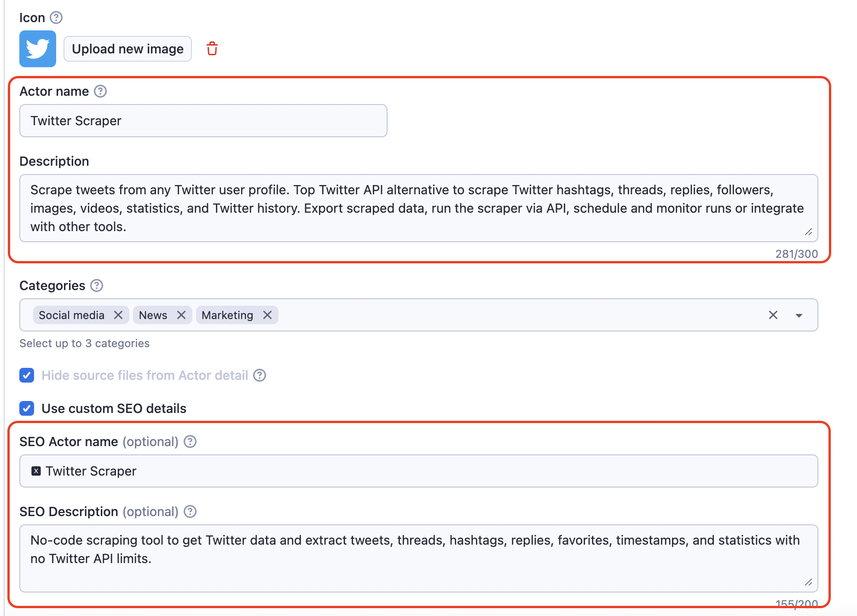Viewport: 857px width, 616px height.
Task: Open help icon for Hide source files
Action: click(x=260, y=375)
